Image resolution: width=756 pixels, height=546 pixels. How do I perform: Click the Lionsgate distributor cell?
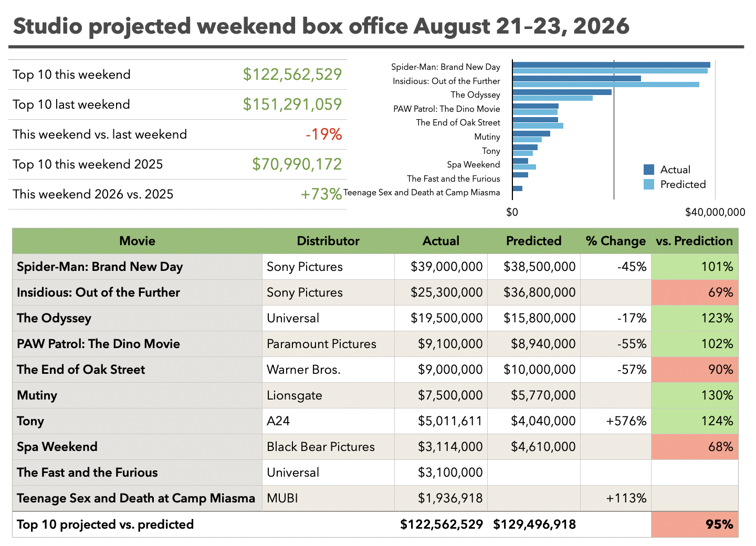328,395
